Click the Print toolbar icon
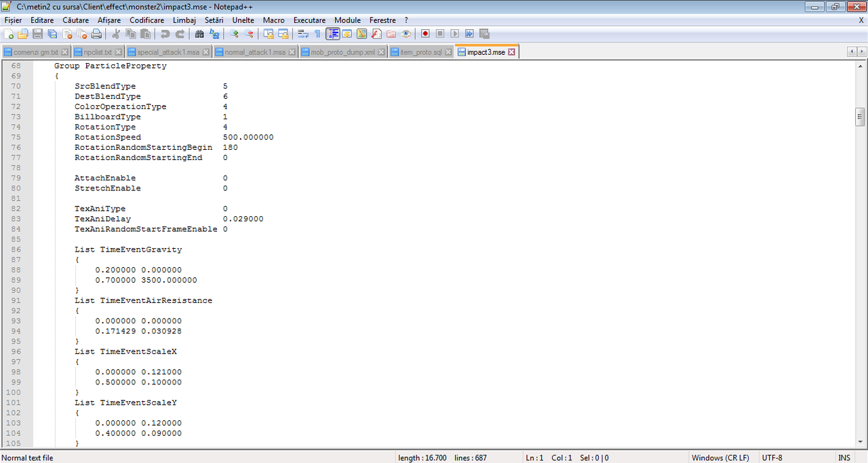 point(96,34)
